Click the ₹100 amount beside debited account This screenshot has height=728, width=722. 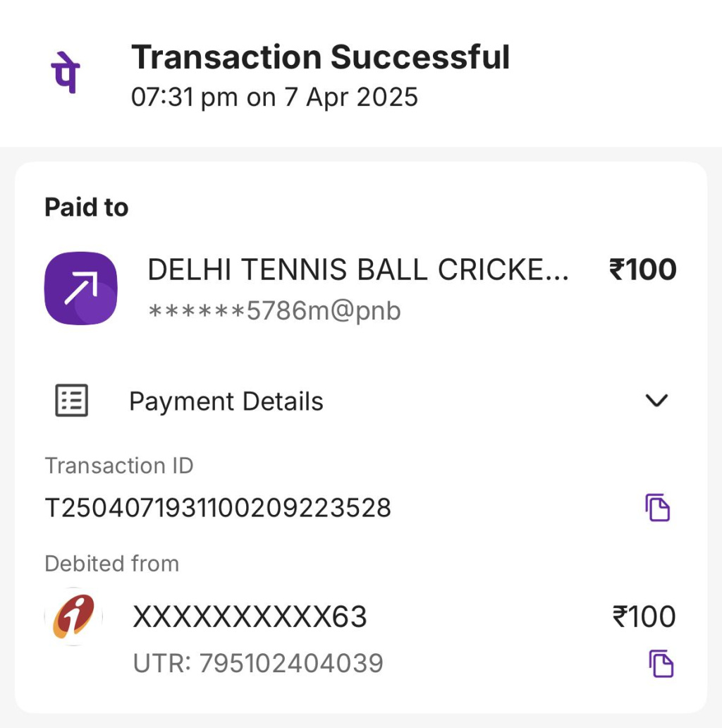click(644, 617)
